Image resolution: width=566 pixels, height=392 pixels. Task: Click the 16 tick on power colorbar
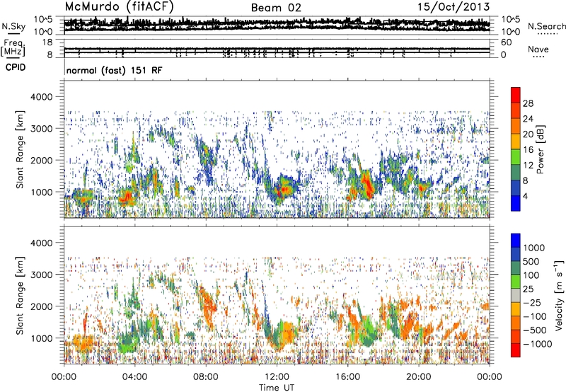click(x=528, y=150)
